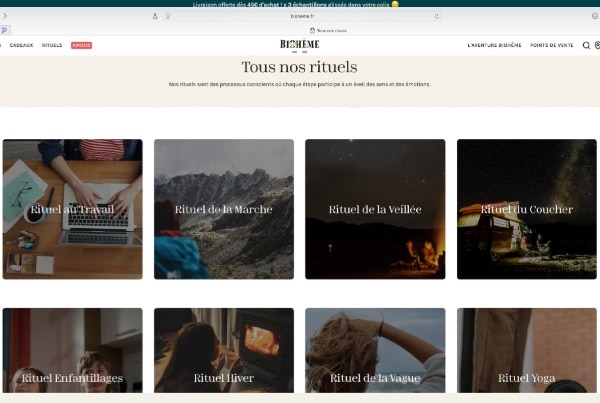This screenshot has height=403, width=600.
Task: Open the Rituels menu item
Action: click(52, 45)
